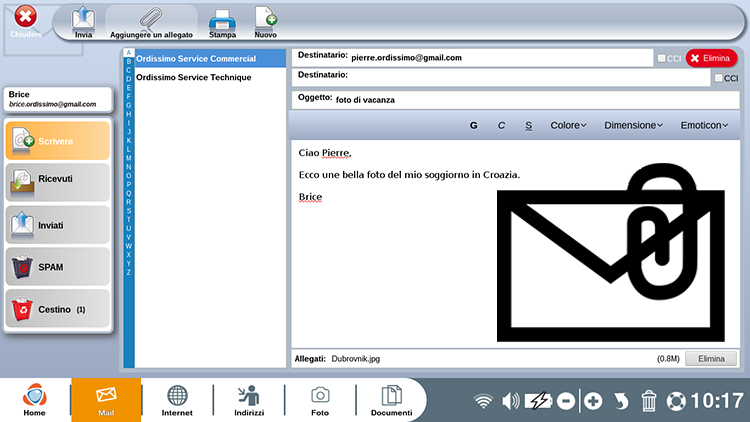The height and width of the screenshot is (422, 750).
Task: Switch to the Documenti tab
Action: pos(391,400)
